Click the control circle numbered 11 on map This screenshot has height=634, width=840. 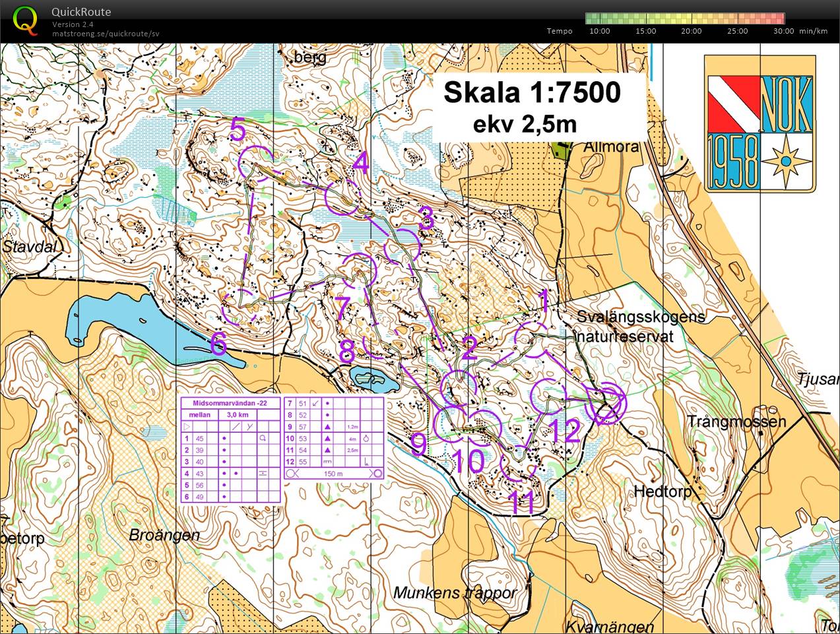click(x=519, y=462)
